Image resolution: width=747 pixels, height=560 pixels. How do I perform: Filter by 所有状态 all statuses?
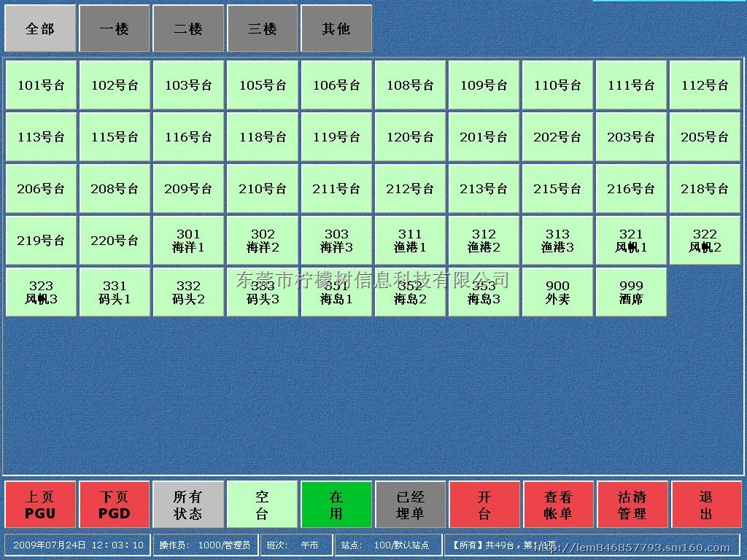188,505
